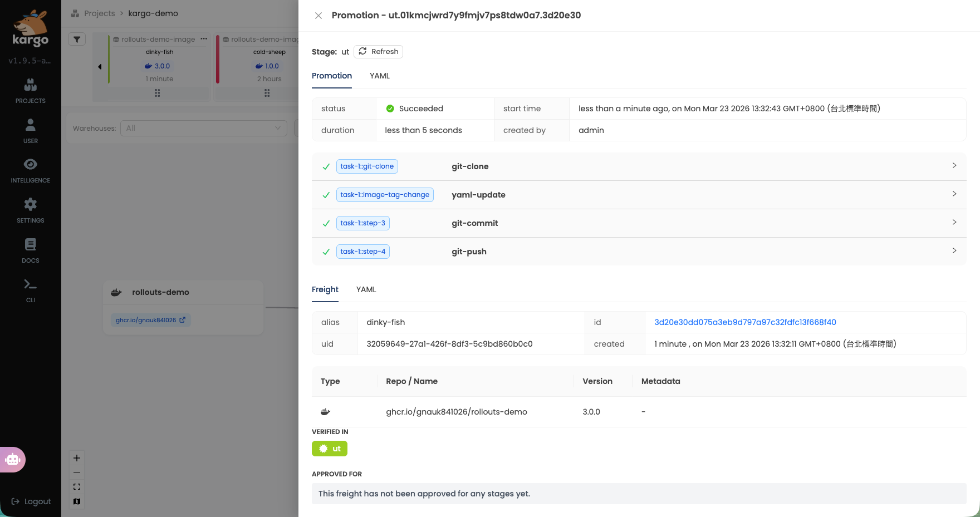Click the Kargo kangaroo logo
This screenshot has width=980, height=517.
(x=31, y=29)
